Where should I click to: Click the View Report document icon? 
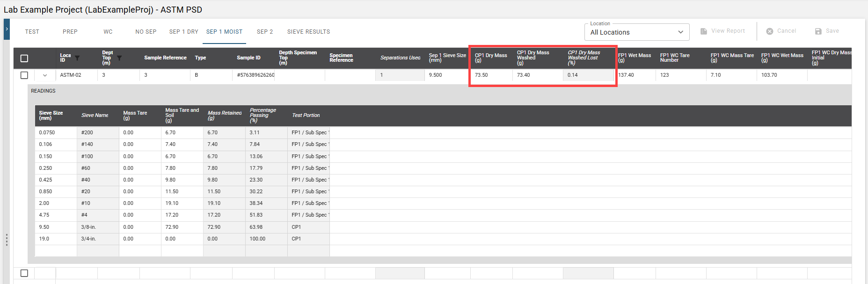(x=703, y=31)
